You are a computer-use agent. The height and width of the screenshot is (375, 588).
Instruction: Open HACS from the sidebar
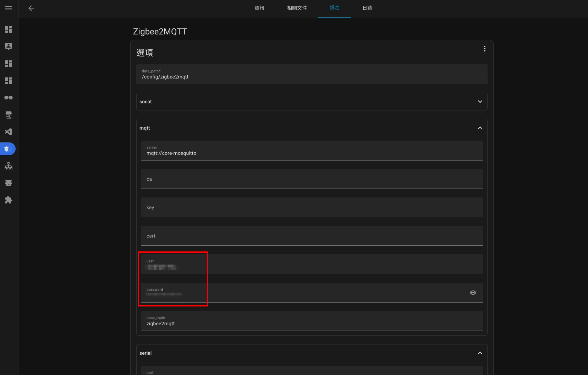pyautogui.click(x=9, y=115)
